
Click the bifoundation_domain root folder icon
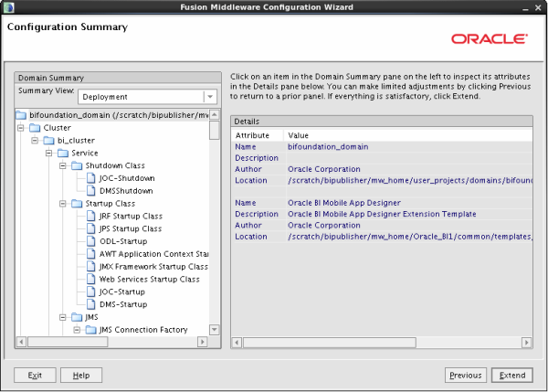pos(22,115)
